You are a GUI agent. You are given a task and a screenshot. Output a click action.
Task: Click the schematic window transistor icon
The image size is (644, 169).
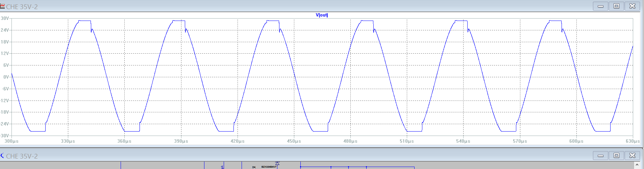[2, 156]
